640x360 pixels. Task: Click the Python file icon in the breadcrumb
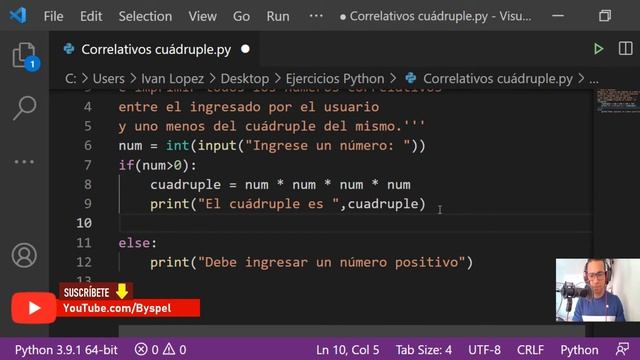click(411, 78)
